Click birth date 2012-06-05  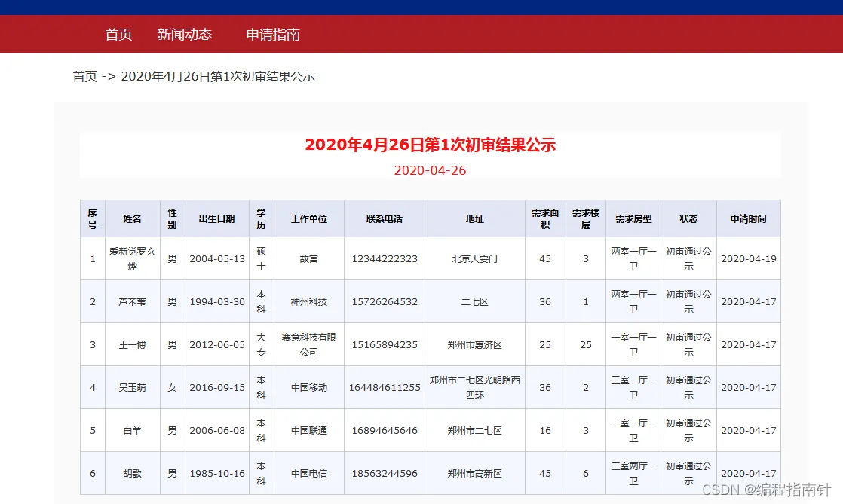pyautogui.click(x=217, y=344)
